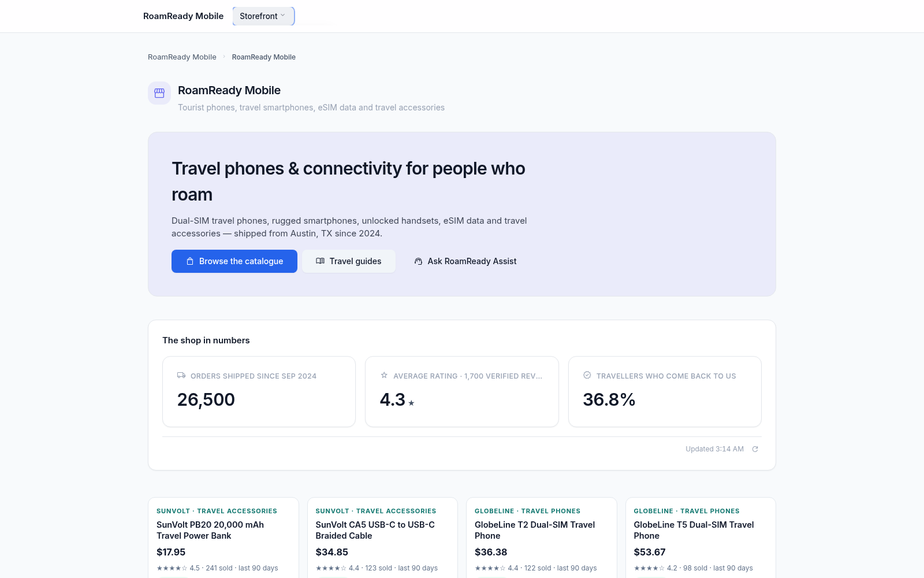
Task: Click the $53.67 price
Action: click(x=650, y=552)
